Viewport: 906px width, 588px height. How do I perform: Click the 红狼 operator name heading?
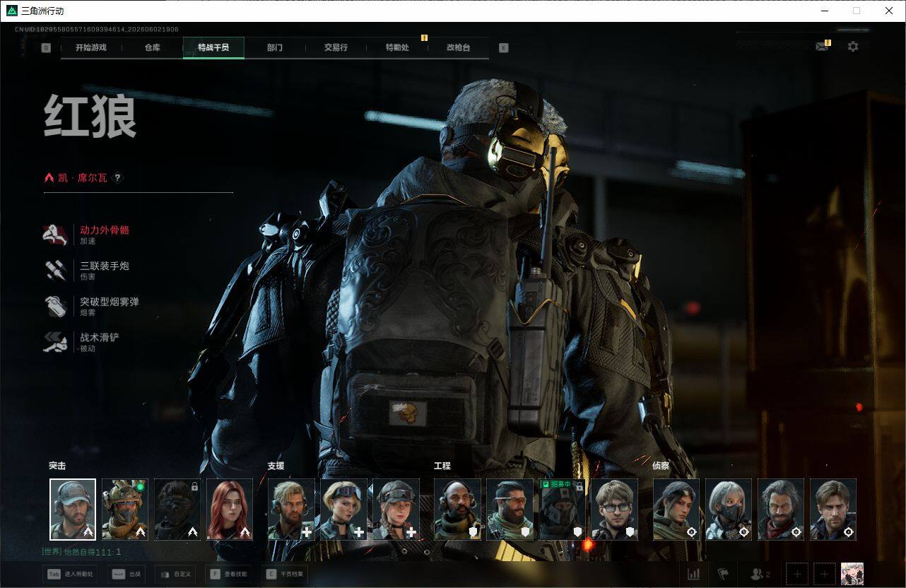pyautogui.click(x=90, y=117)
